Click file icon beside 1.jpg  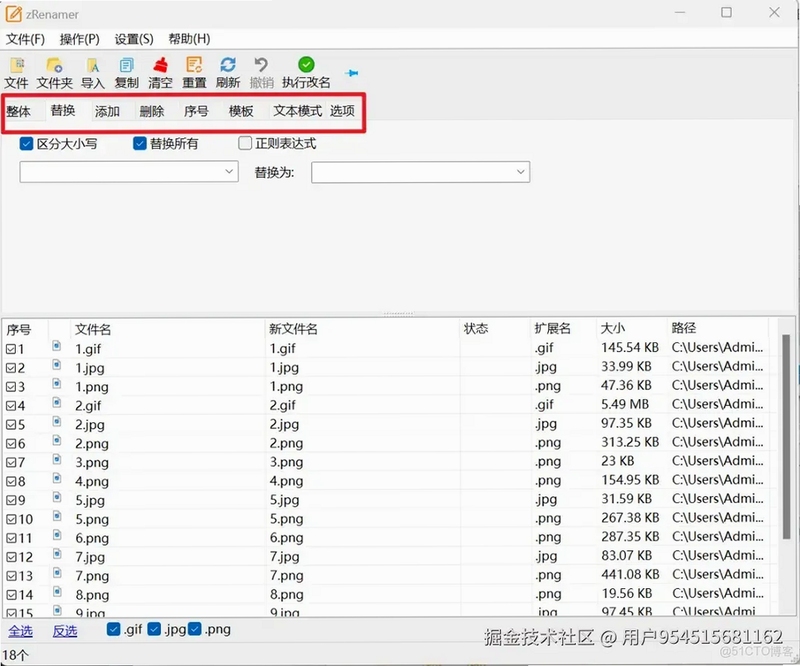coord(57,365)
